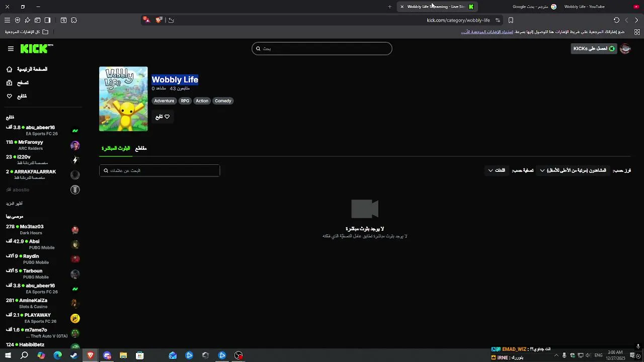Open the apps grid icon in bookmarks bar

point(637,32)
